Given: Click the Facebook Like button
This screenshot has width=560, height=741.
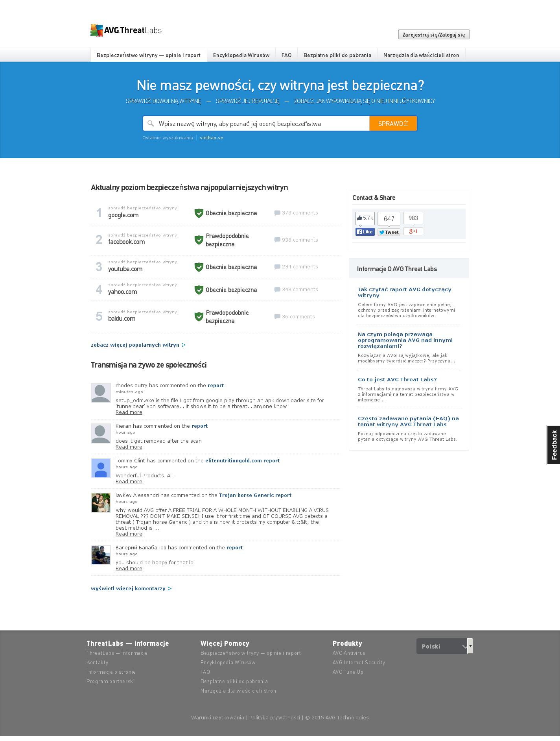Looking at the screenshot, I should tap(365, 232).
